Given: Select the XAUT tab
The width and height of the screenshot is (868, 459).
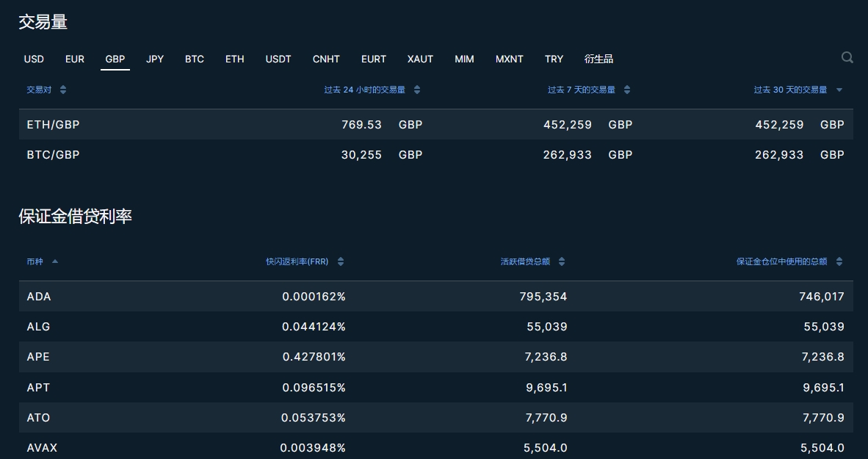Looking at the screenshot, I should (x=420, y=59).
